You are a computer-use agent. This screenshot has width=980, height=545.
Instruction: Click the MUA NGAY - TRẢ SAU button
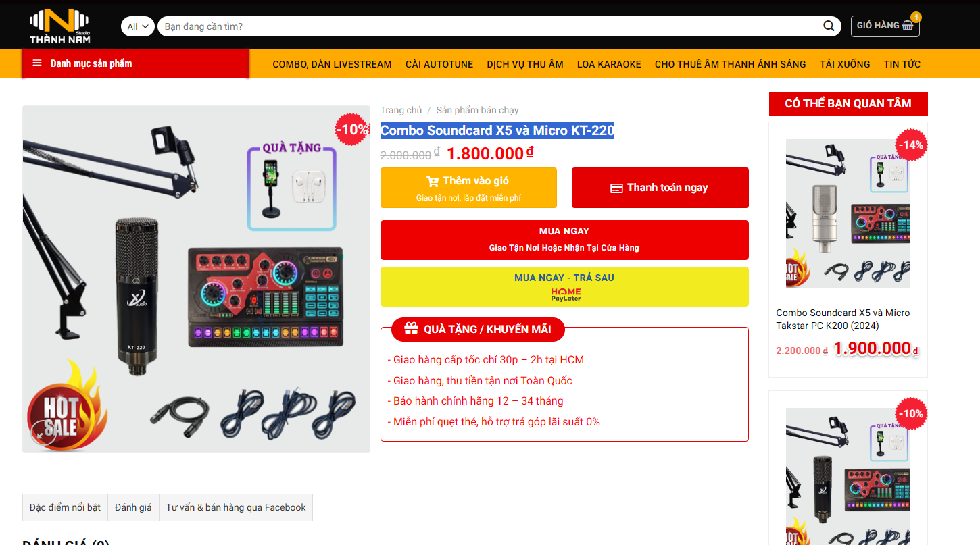pyautogui.click(x=564, y=287)
